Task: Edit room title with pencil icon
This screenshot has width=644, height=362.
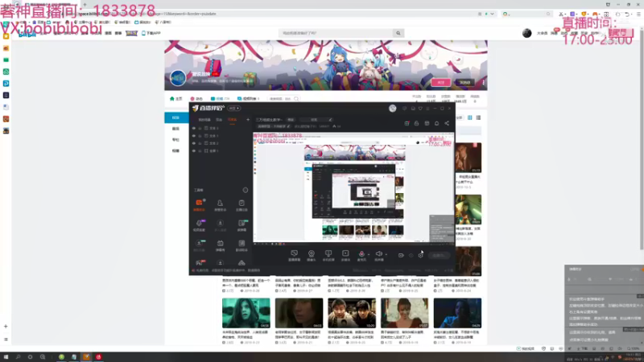Action: point(331,120)
